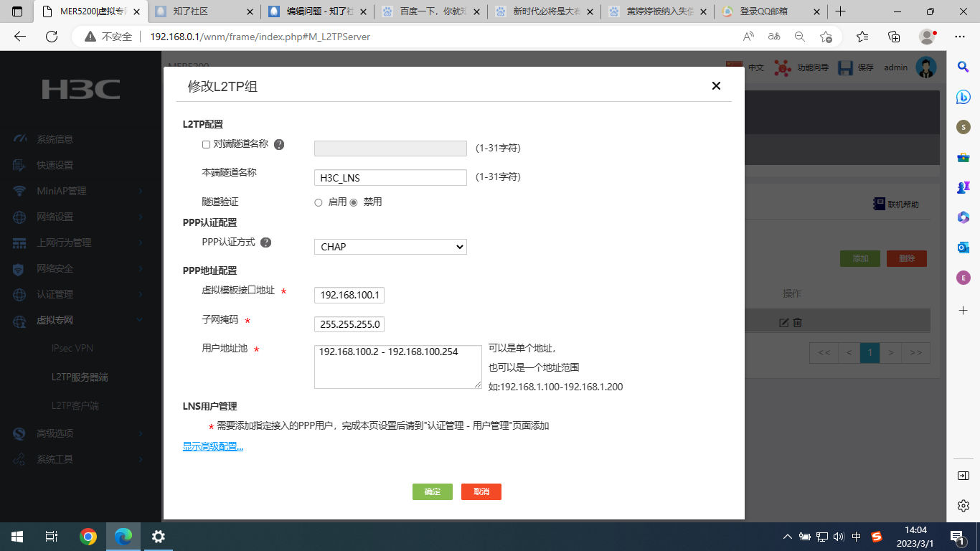Viewport: 980px width, 551px height.
Task: Open Task View on the taskbar
Action: [52, 536]
